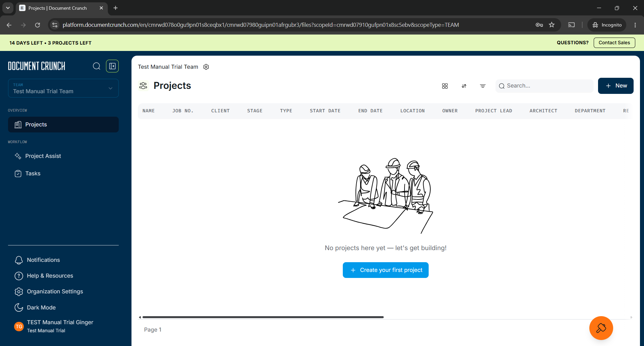
Task: Click the sort arrows icon
Action: 464,86
